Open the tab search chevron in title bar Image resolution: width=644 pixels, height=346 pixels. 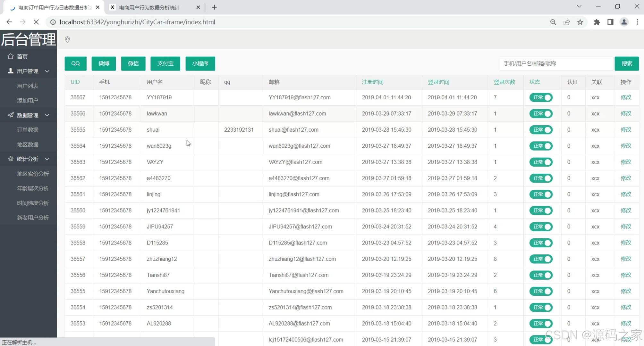(x=579, y=6)
